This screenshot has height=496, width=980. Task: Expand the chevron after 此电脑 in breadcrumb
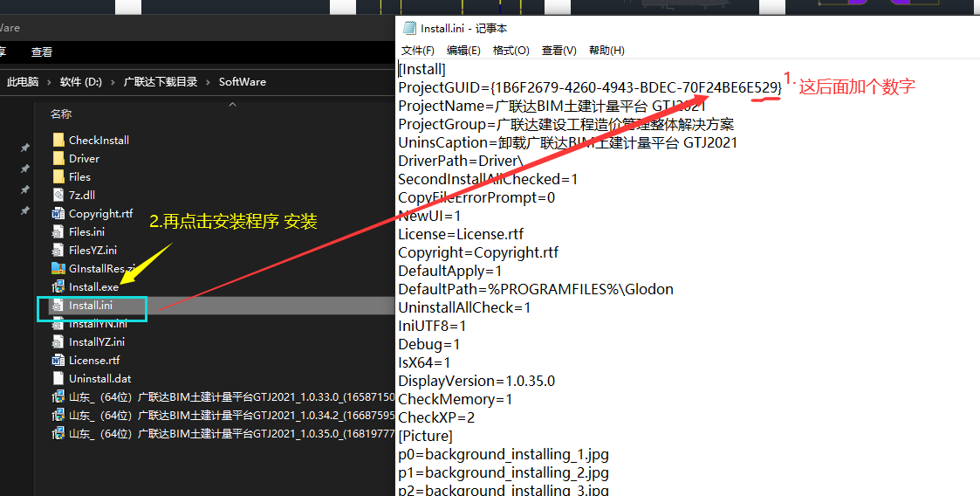pos(50,81)
